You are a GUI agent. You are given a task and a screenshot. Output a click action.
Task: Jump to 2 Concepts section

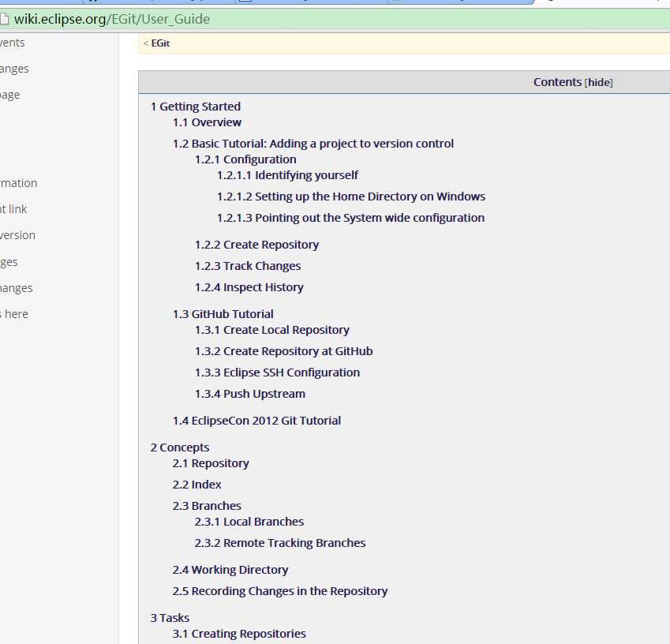point(179,447)
